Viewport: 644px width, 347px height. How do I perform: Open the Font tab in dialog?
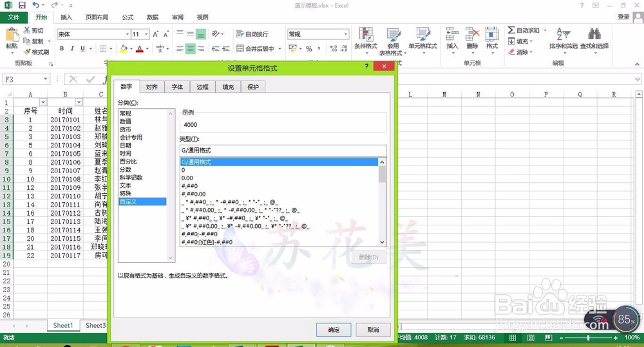coord(177,87)
